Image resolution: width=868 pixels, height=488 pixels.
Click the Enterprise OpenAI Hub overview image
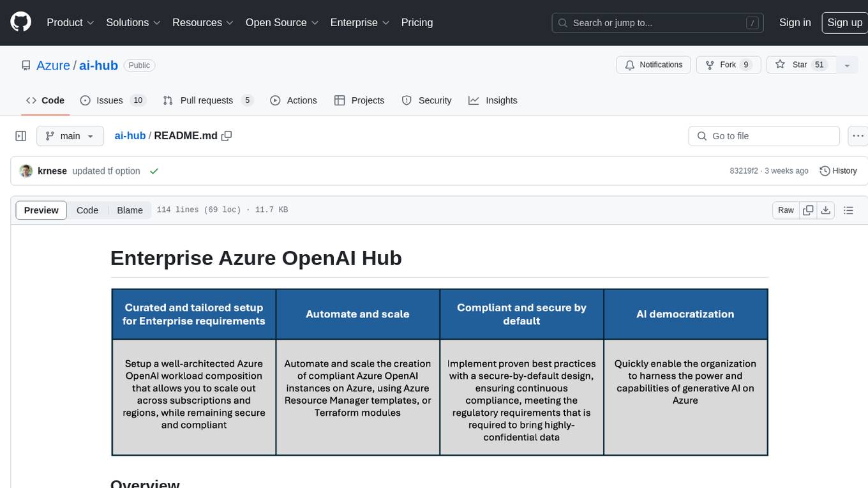(x=440, y=372)
